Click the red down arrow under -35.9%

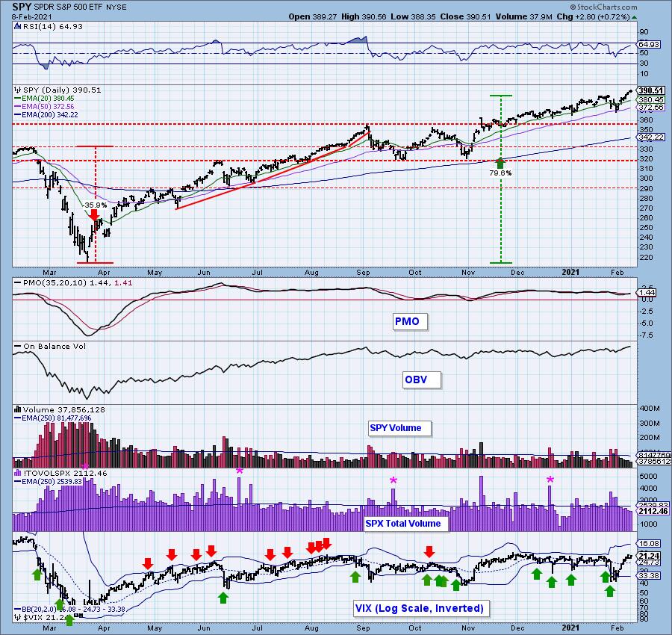coord(94,215)
